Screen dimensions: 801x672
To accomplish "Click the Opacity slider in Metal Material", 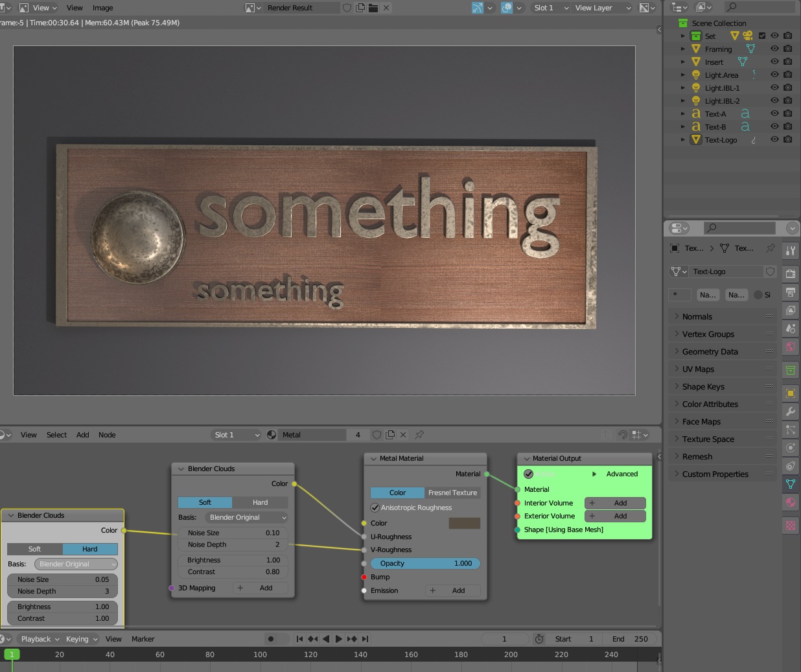I will [425, 563].
